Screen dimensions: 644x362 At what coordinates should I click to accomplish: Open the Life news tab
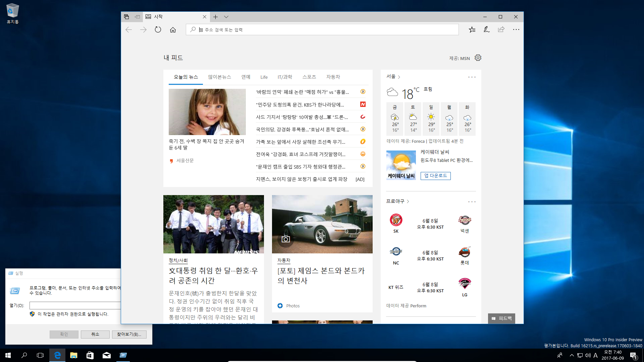pos(264,77)
